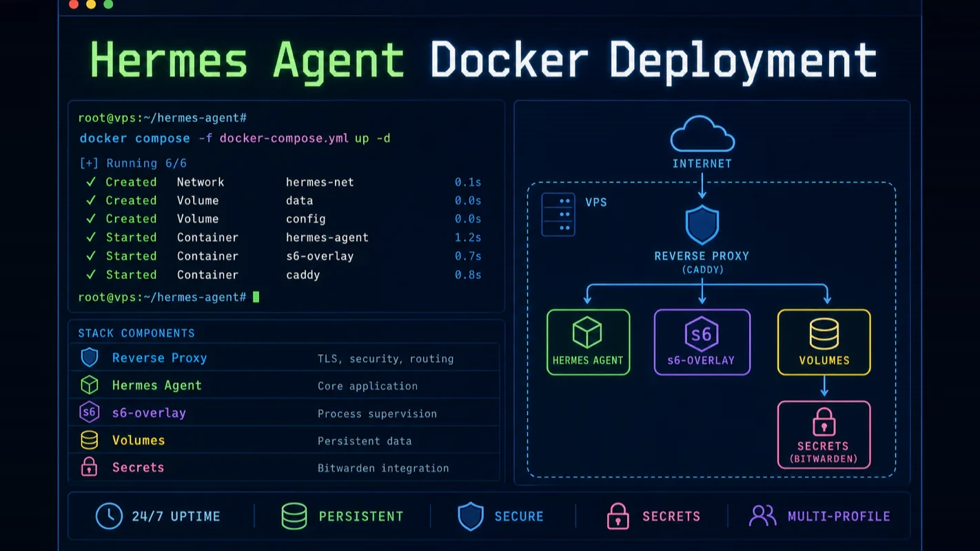Click the '0.1s' timing value
The image size is (980, 551).
[x=468, y=182]
